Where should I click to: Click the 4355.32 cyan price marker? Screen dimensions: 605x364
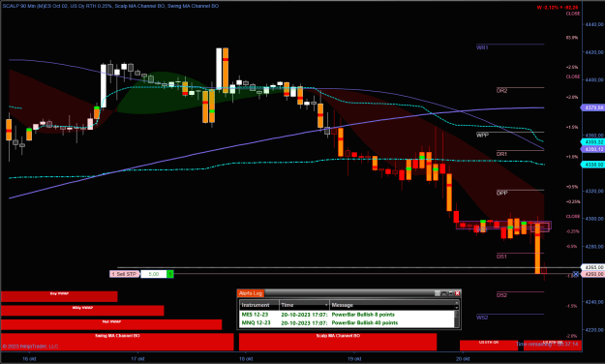click(593, 142)
